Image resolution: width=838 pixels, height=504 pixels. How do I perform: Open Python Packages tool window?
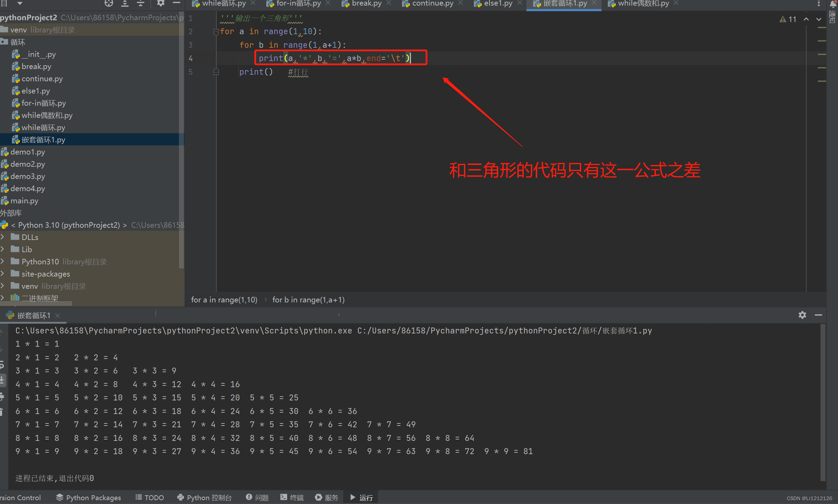pyautogui.click(x=88, y=497)
